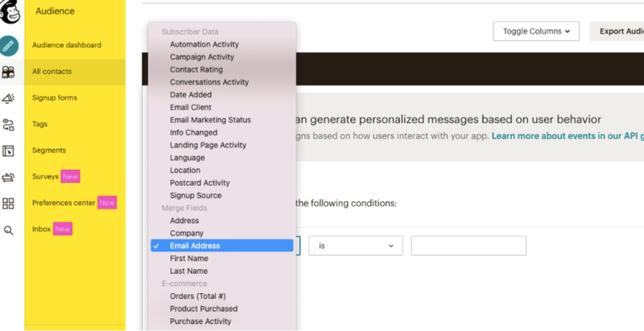Click the segment value text field
The width and height of the screenshot is (644, 331).
tap(469, 246)
